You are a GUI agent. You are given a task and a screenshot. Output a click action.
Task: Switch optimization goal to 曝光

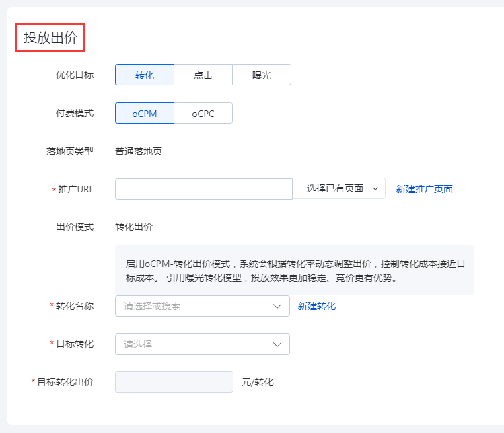(262, 75)
